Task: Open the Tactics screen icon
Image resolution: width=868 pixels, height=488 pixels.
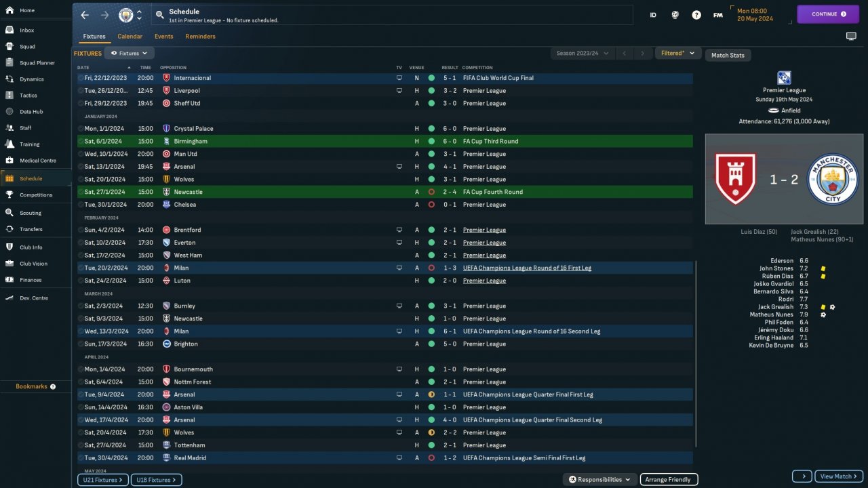Action: (x=9, y=96)
